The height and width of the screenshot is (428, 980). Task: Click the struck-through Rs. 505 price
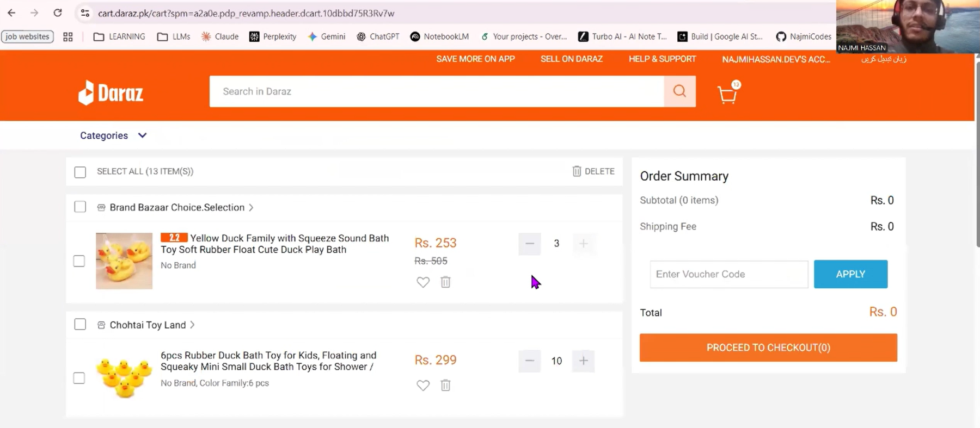point(431,261)
